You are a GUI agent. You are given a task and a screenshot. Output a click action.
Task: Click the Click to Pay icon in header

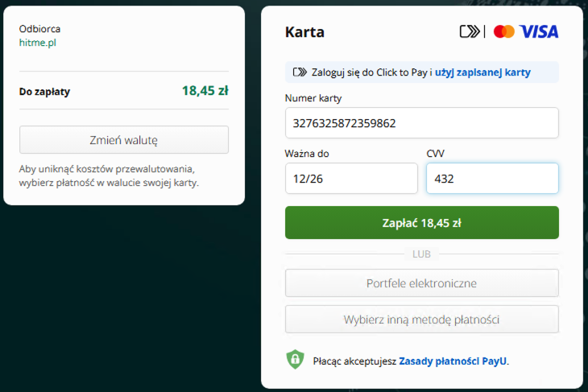pyautogui.click(x=469, y=31)
